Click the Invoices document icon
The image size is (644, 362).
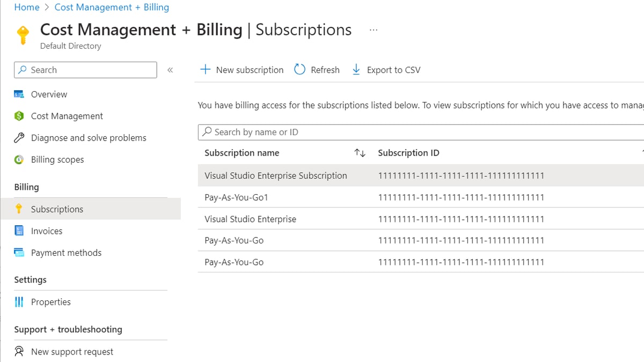pos(19,231)
